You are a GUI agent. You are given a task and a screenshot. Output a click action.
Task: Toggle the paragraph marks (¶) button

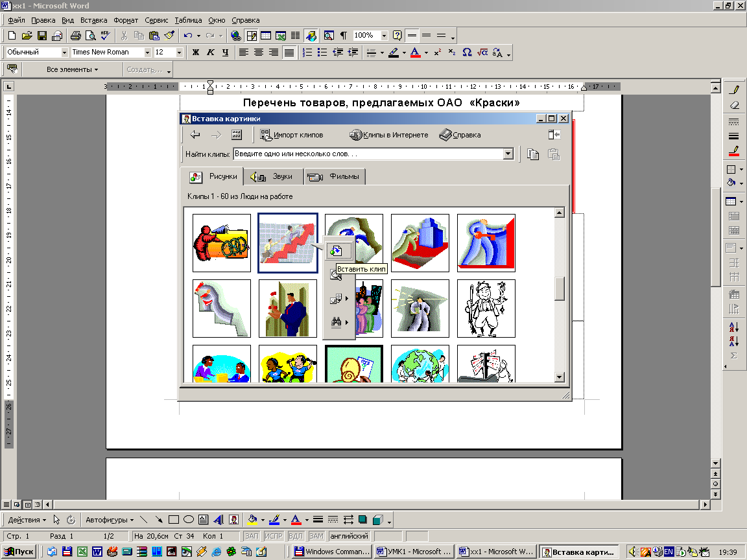click(x=344, y=35)
